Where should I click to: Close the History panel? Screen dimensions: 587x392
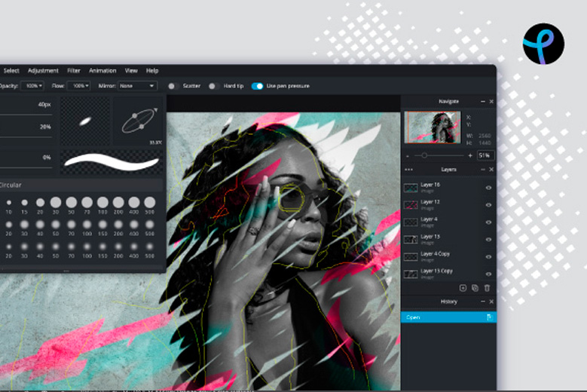pyautogui.click(x=491, y=302)
